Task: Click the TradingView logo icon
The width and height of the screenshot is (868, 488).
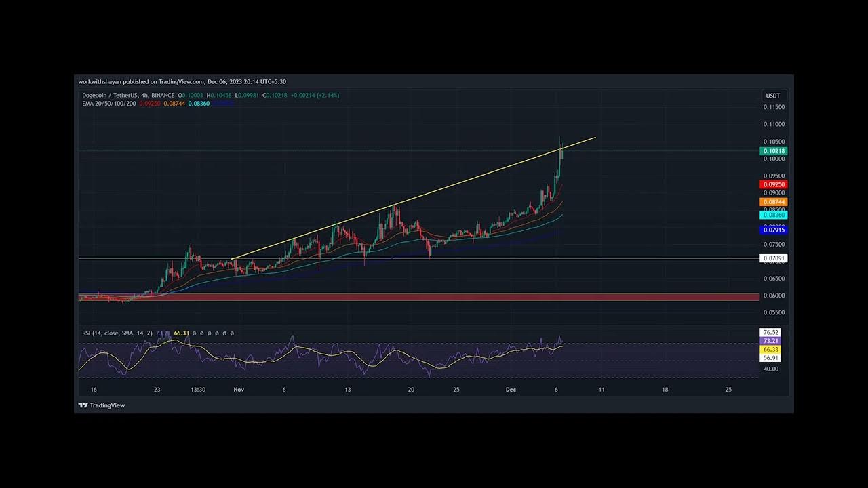Action: (83, 405)
